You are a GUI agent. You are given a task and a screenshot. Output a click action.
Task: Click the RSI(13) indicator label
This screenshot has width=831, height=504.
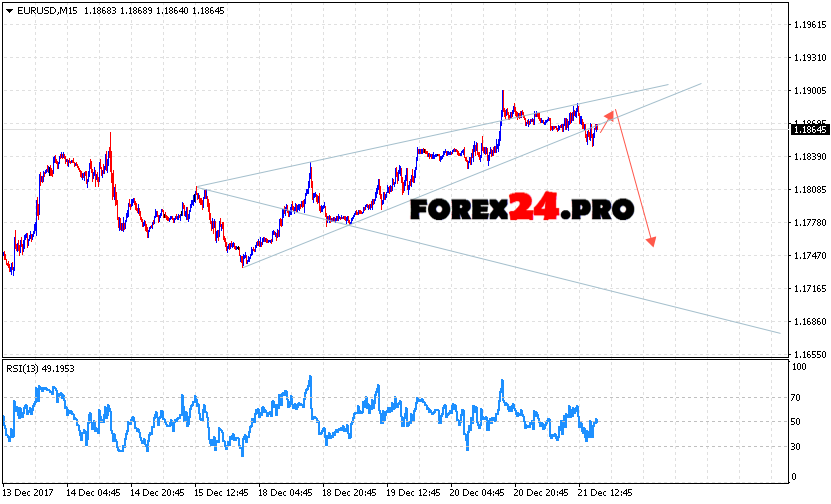click(25, 368)
